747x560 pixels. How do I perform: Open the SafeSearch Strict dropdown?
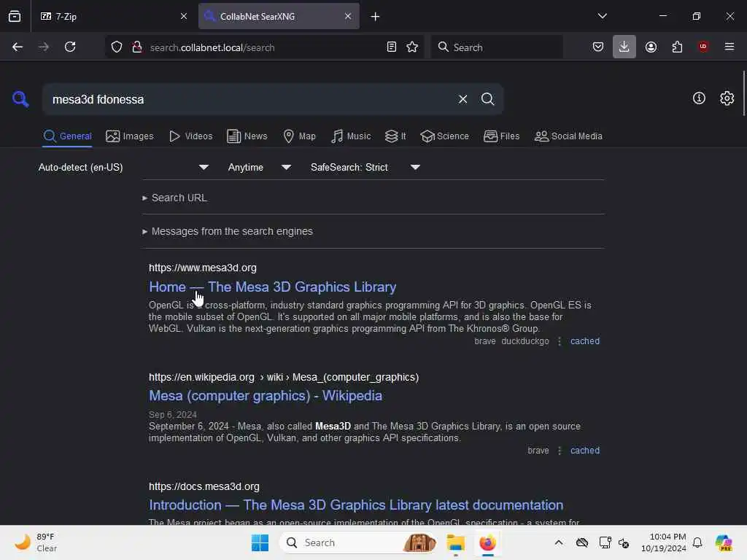click(365, 167)
